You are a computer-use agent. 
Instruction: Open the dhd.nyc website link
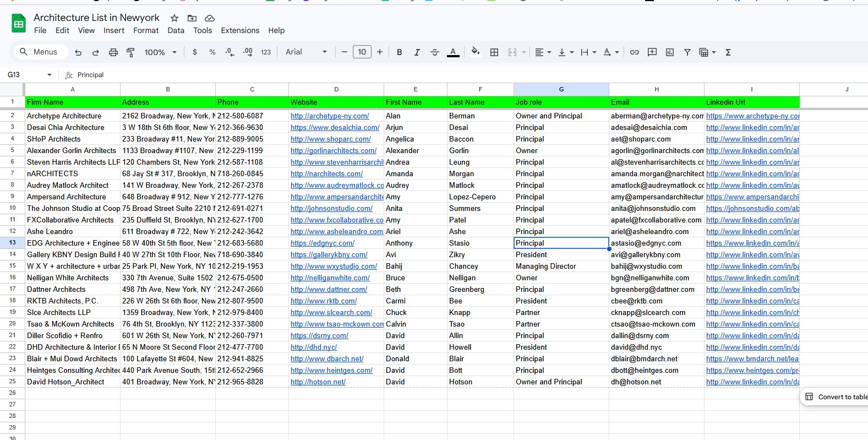314,347
